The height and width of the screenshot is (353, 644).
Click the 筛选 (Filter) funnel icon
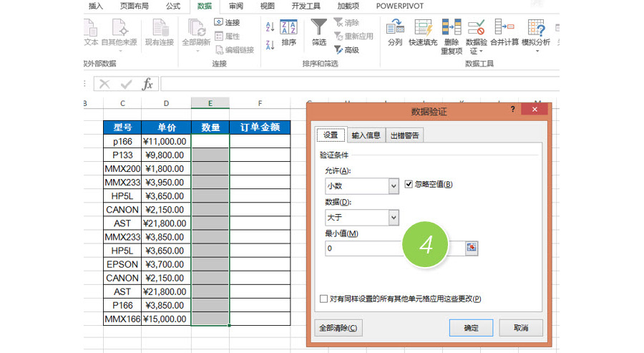tap(319, 28)
